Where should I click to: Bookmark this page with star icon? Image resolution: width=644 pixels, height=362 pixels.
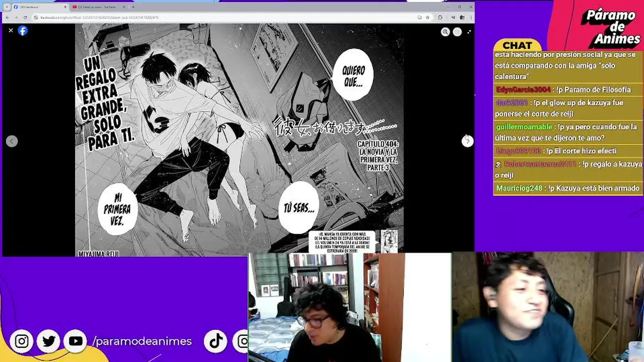pyautogui.click(x=428, y=17)
